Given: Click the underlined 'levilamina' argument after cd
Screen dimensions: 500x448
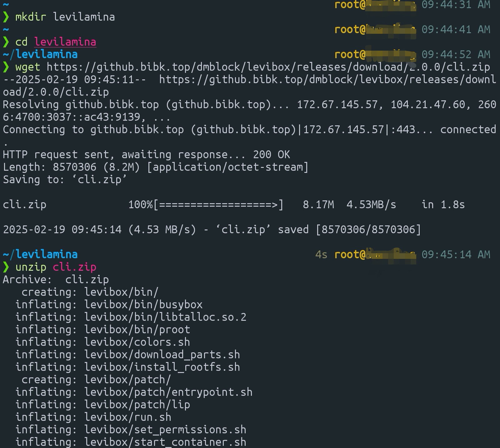Looking at the screenshot, I should pyautogui.click(x=65, y=42).
